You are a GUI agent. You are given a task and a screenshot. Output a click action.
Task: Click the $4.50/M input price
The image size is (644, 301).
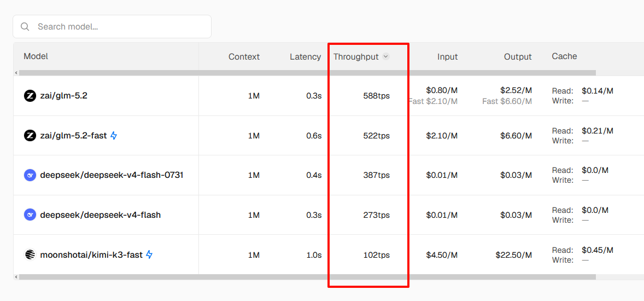tap(442, 255)
